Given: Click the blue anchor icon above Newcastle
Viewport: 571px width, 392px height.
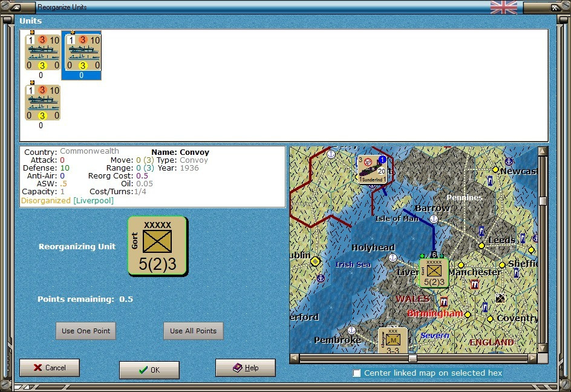Looking at the screenshot, I should [509, 161].
